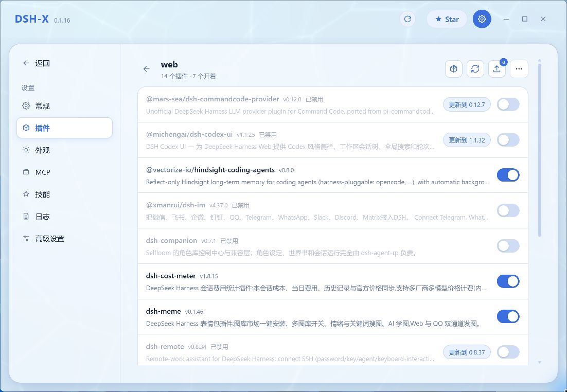Open the 高级设置 tab
The image size is (567, 392).
[64, 238]
